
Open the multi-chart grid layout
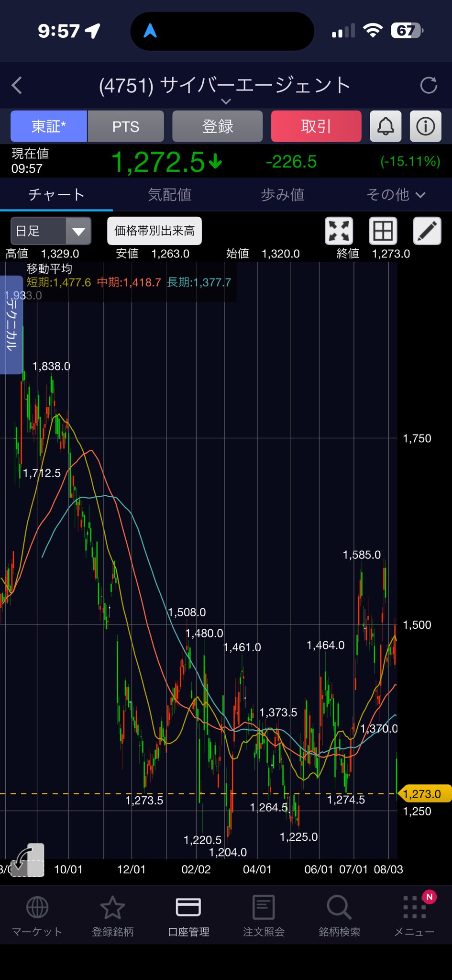click(383, 231)
